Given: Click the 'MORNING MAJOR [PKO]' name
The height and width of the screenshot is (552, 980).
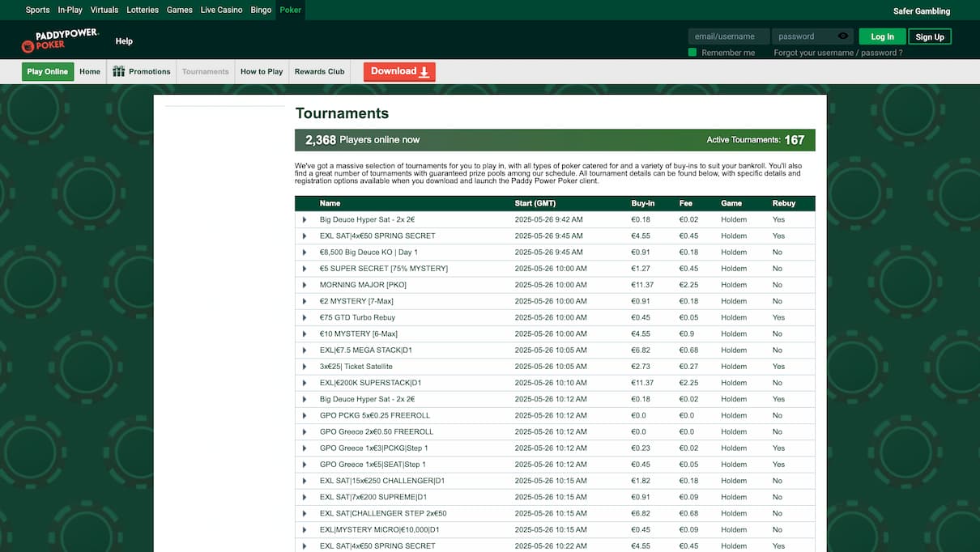Looking at the screenshot, I should click(x=363, y=285).
